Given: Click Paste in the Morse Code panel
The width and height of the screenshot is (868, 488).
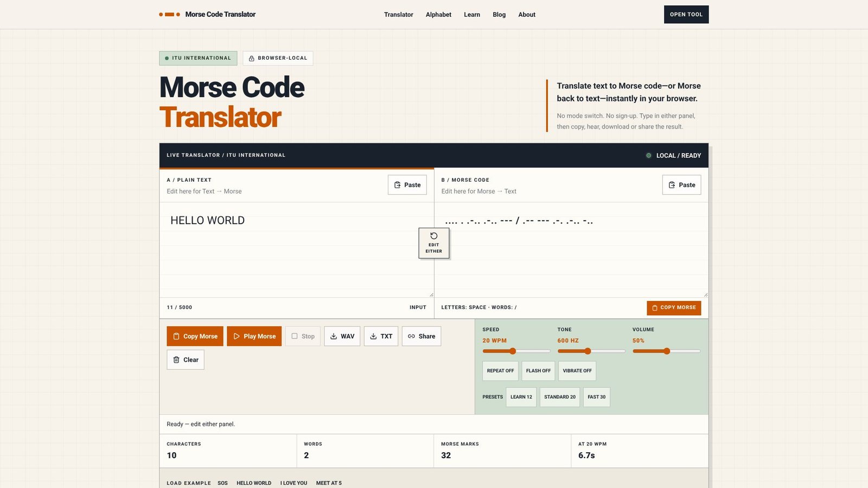Looking at the screenshot, I should [681, 185].
